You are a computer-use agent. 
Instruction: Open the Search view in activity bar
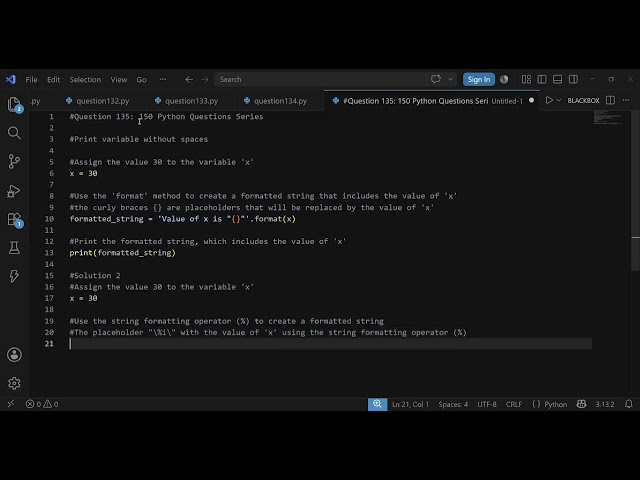click(14, 133)
